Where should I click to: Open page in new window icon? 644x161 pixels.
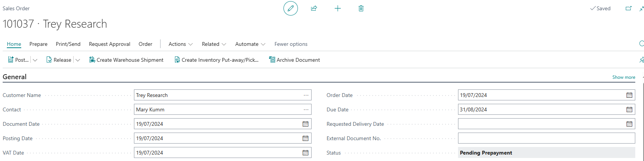[628, 8]
